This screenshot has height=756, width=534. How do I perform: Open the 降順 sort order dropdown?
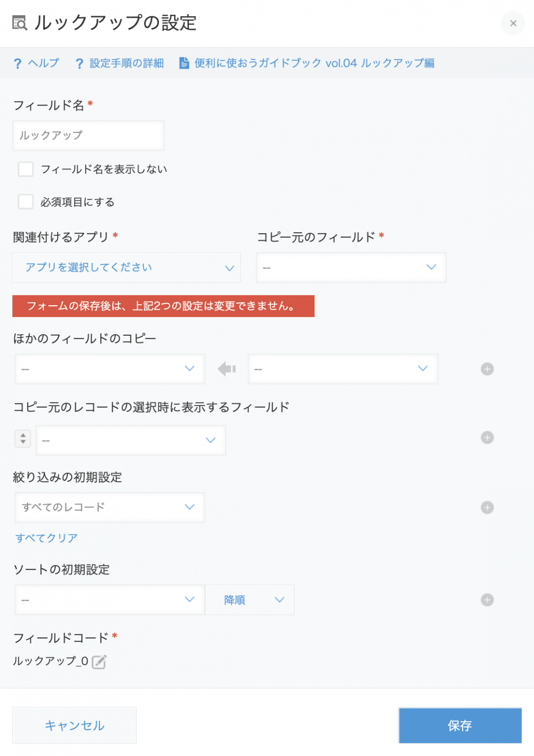click(x=250, y=599)
